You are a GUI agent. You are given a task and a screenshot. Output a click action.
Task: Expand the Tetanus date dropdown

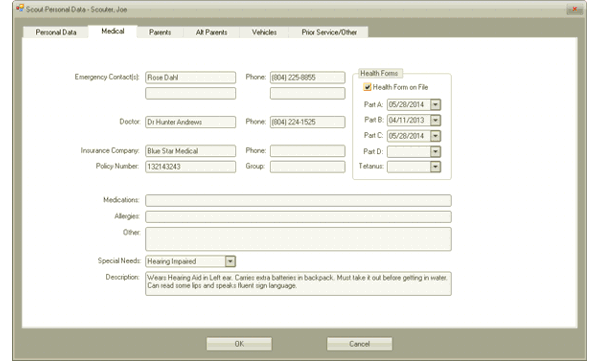[x=435, y=167]
